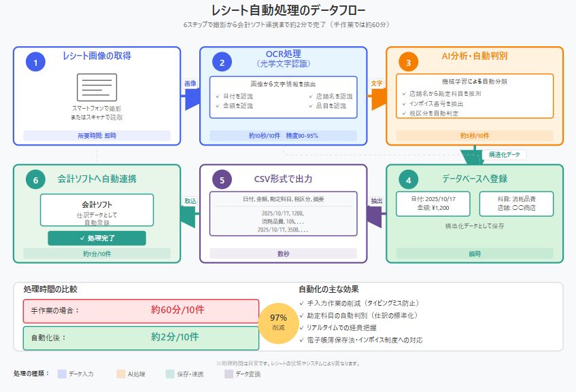Click the orange step 3 circle

point(408,63)
